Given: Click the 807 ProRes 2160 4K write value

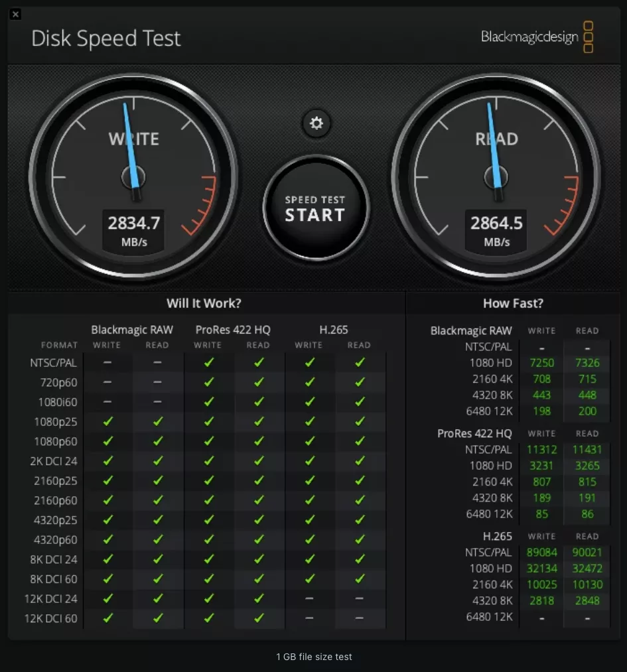Looking at the screenshot, I should [x=541, y=482].
